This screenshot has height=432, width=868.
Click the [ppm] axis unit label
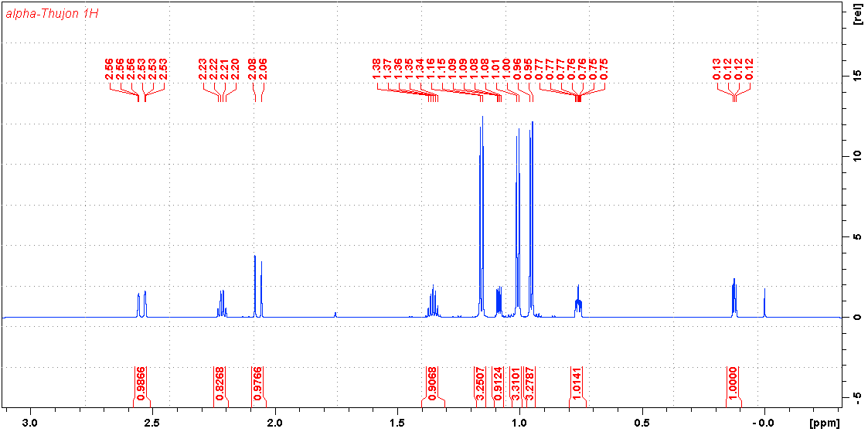[x=823, y=423]
